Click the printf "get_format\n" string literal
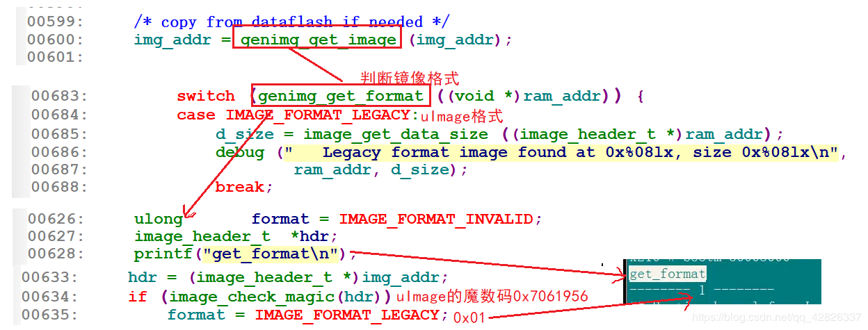Screen dimensions: 868x330 275,254
